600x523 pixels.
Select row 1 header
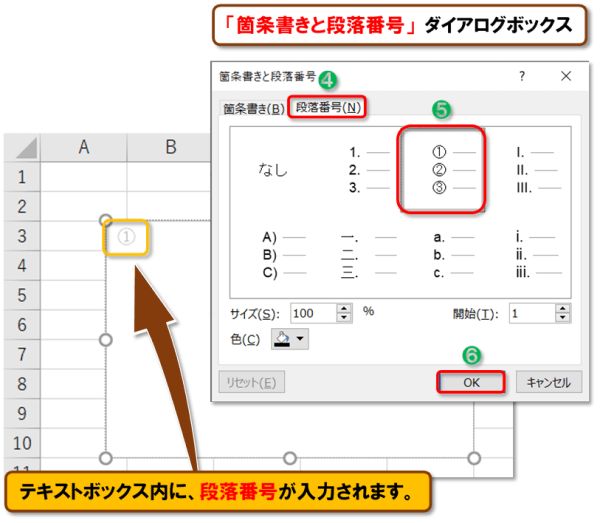[22, 177]
